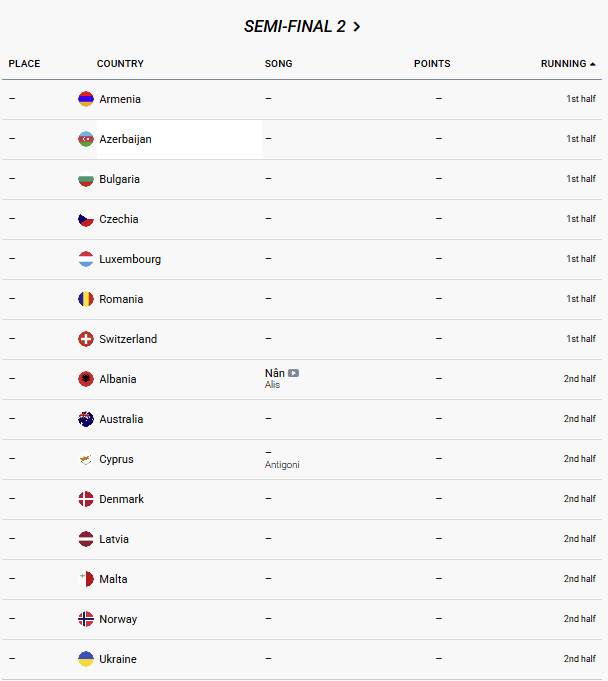Click the Norway flag icon
This screenshot has height=681, width=608.
pos(86,619)
